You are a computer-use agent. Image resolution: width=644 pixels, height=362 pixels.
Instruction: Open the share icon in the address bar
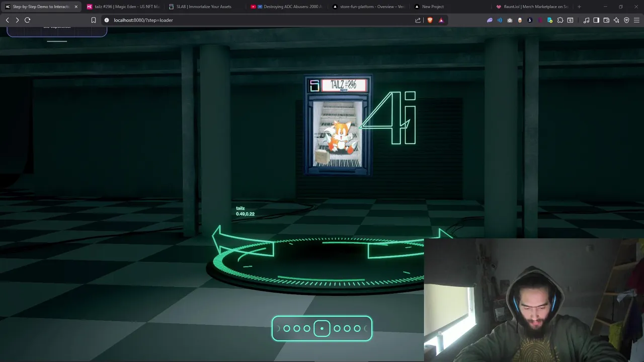click(x=418, y=20)
